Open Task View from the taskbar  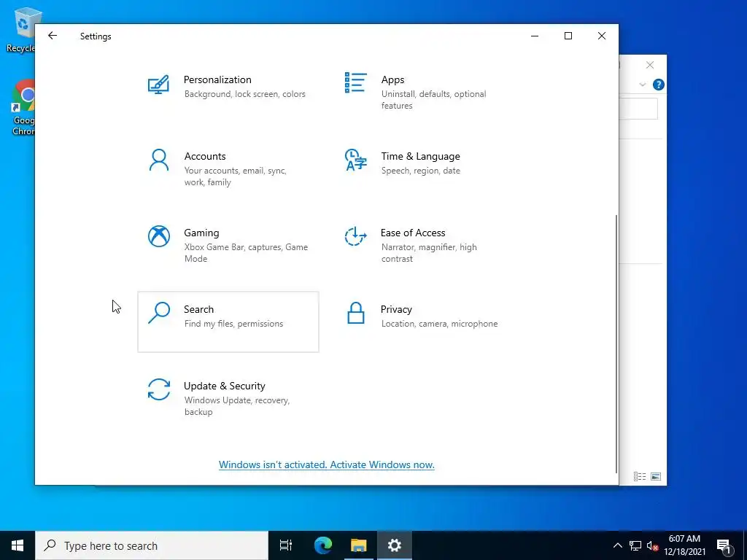click(x=286, y=545)
